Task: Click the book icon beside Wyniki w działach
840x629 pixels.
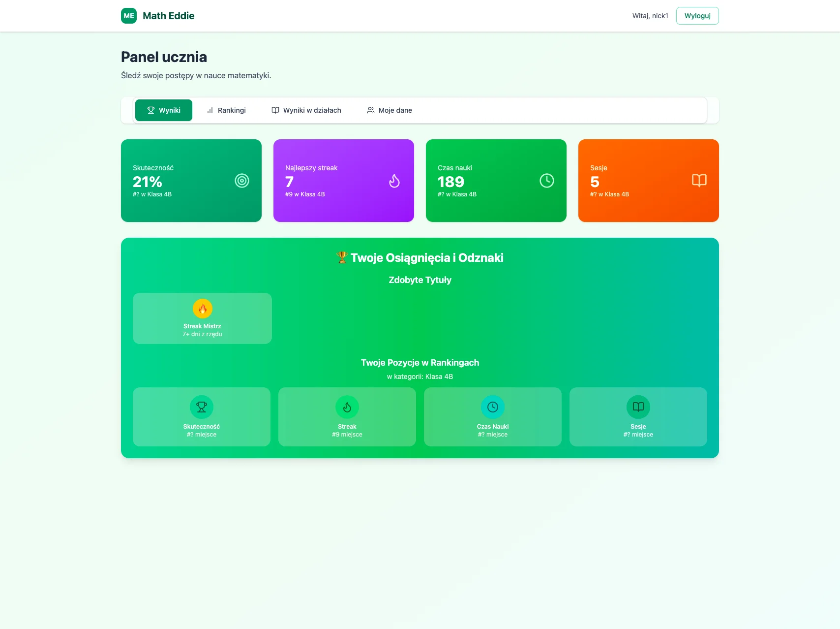Action: point(275,110)
